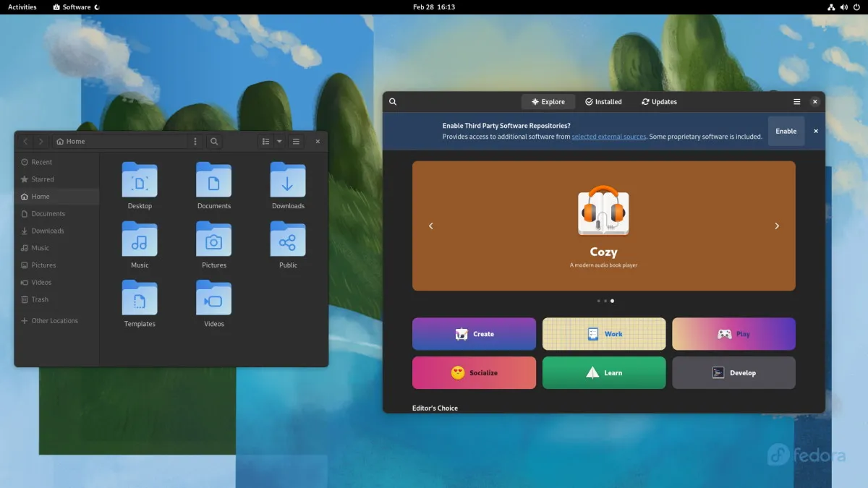Image resolution: width=868 pixels, height=488 pixels.
Task: Open the Templates folder icon
Action: click(x=140, y=298)
